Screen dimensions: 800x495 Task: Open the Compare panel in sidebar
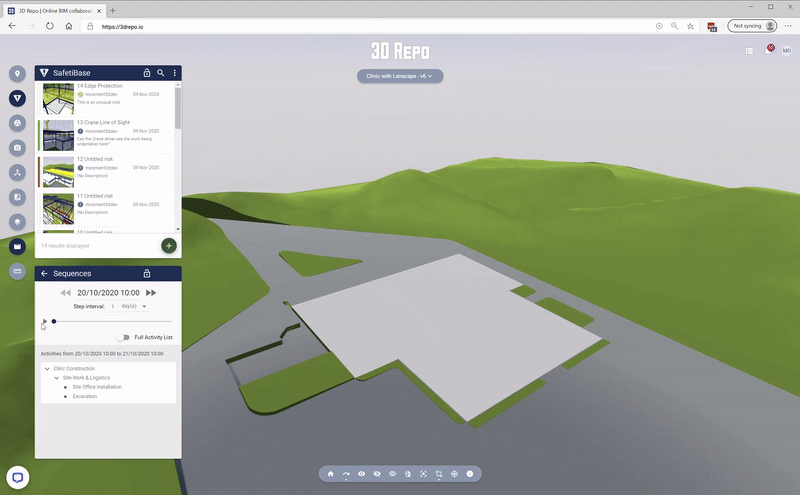(x=17, y=197)
